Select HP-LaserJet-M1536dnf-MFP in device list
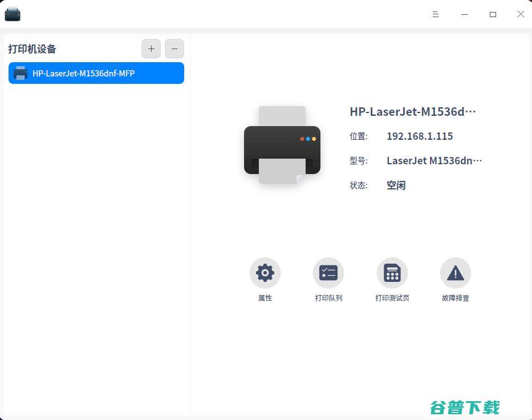 [x=96, y=73]
